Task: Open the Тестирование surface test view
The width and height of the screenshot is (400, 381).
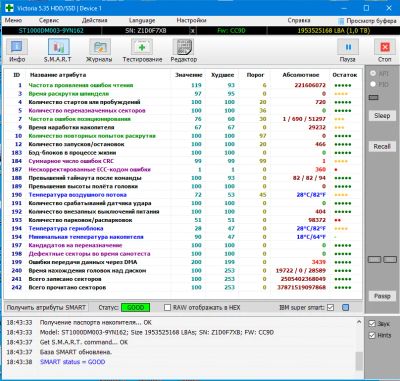Action: [142, 51]
